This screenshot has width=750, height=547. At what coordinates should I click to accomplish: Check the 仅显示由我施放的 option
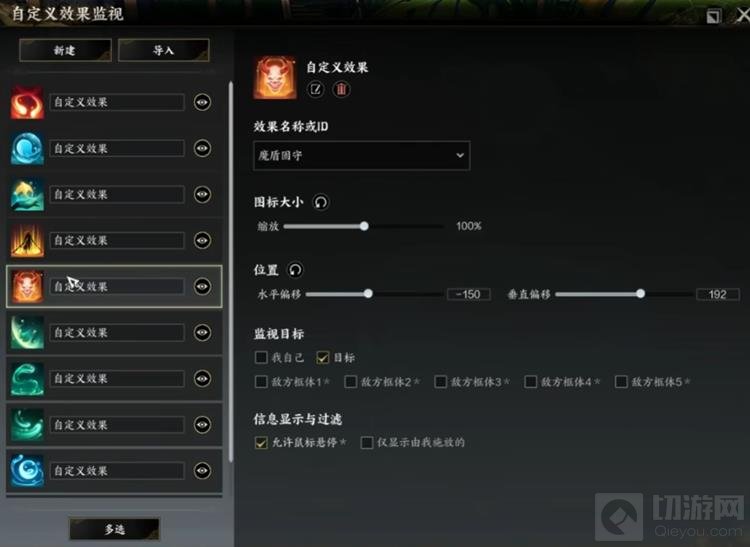(x=367, y=442)
